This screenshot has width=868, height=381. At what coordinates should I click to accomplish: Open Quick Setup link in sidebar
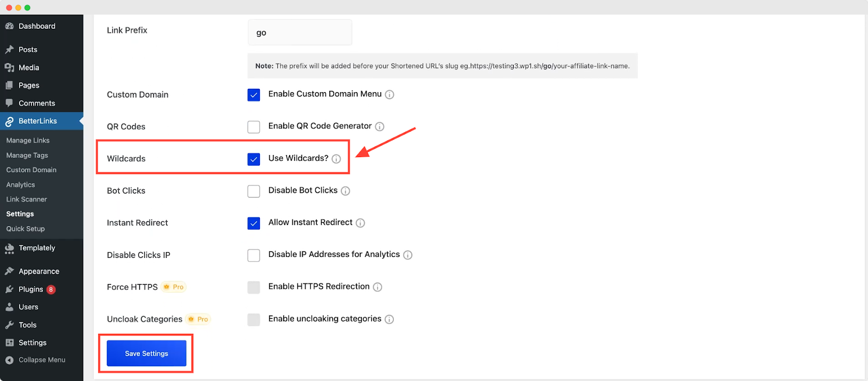[25, 229]
